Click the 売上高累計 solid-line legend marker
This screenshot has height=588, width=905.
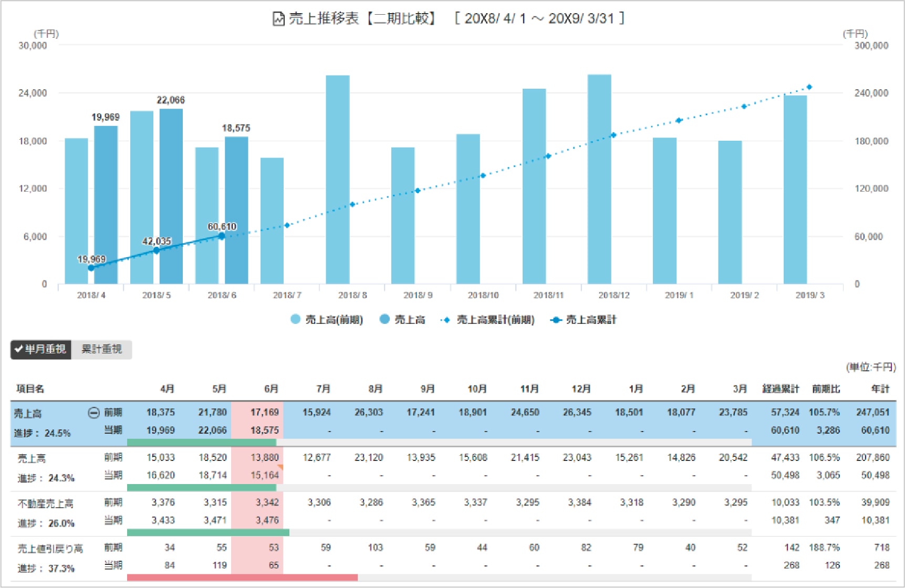click(x=556, y=320)
